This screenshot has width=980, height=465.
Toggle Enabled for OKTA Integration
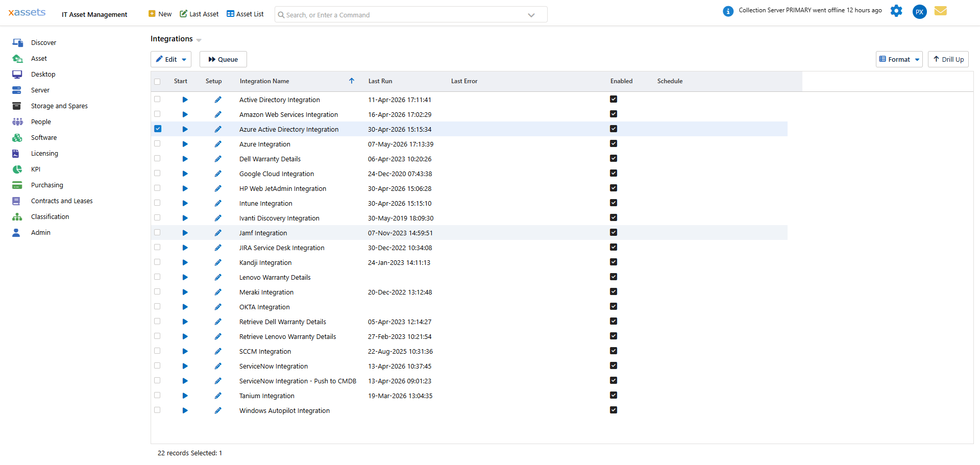point(614,307)
